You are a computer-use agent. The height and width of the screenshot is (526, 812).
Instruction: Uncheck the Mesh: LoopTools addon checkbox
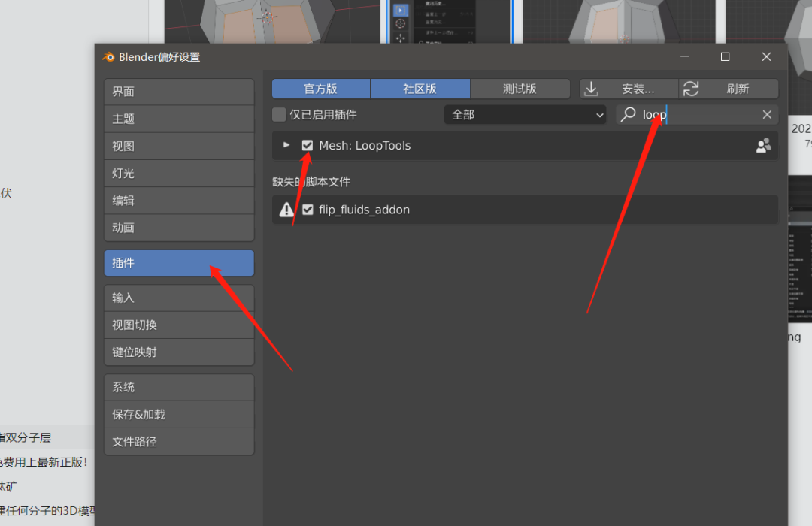coord(308,146)
